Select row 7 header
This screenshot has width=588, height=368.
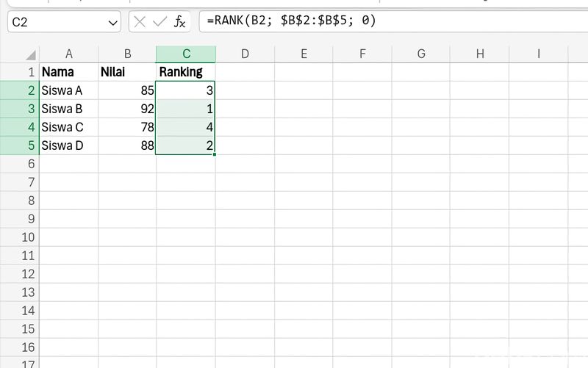(20, 182)
